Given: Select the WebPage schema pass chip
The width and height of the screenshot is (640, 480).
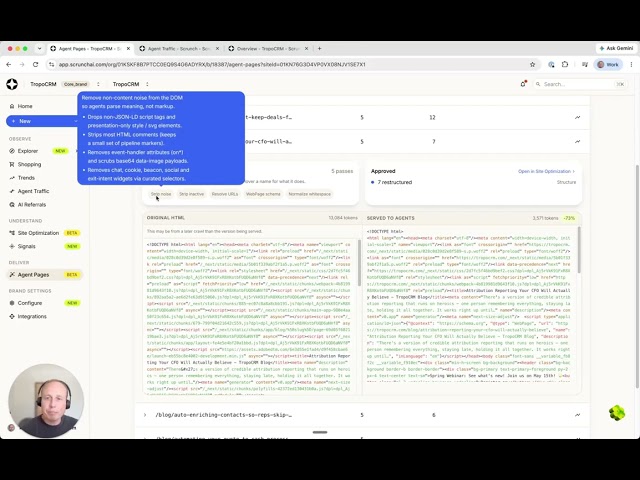Looking at the screenshot, I should pyautogui.click(x=263, y=194).
